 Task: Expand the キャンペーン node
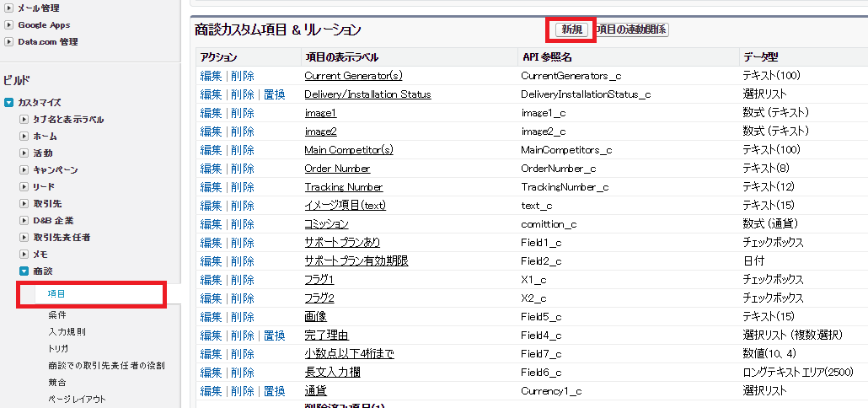click(x=24, y=169)
